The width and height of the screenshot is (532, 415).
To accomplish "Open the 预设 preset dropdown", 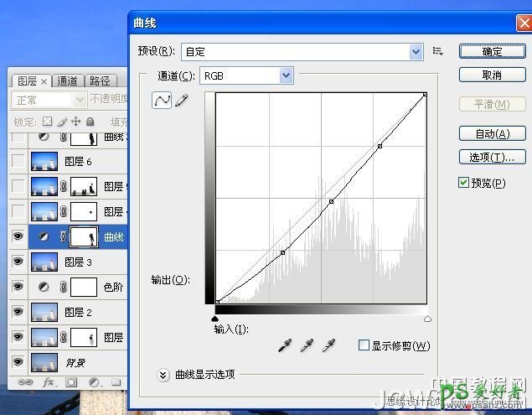I will (416, 52).
